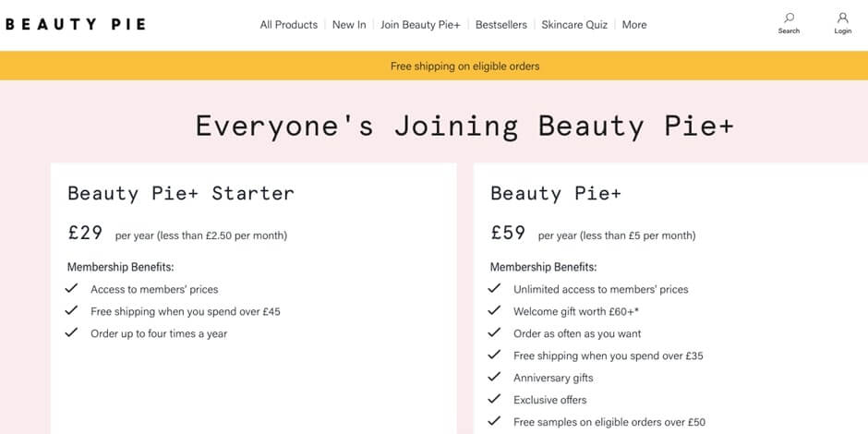This screenshot has height=434, width=868.
Task: Select the Beauty Pie+ Starter plan title
Action: click(x=181, y=193)
